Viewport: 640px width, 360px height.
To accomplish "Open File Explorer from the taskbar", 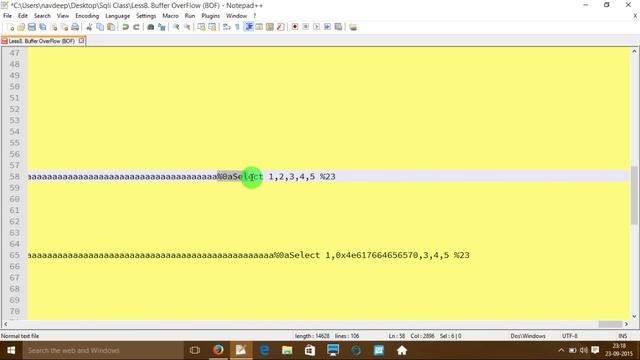I will point(287,350).
